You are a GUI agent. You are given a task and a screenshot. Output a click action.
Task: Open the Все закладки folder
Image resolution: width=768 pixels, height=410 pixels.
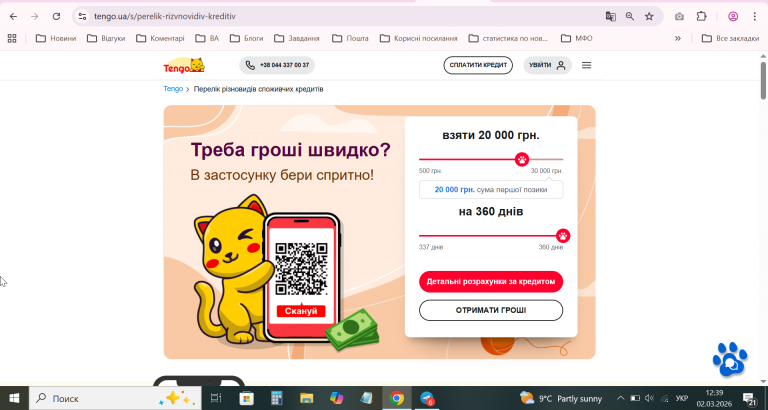click(730, 38)
